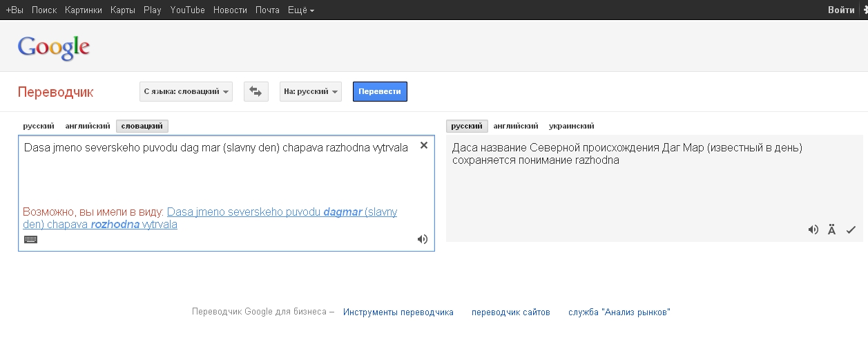
Task: Open переводчик сайтов link
Action: point(511,312)
